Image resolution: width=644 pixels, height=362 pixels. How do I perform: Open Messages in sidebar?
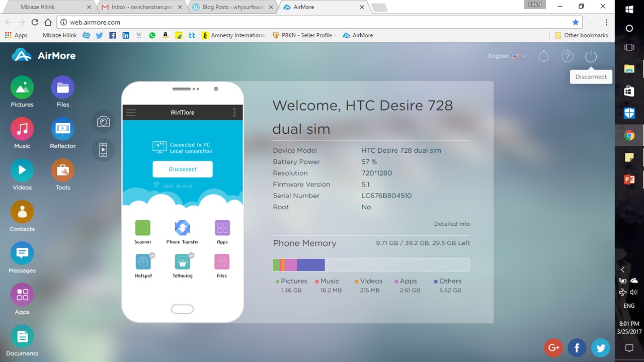pyautogui.click(x=22, y=254)
